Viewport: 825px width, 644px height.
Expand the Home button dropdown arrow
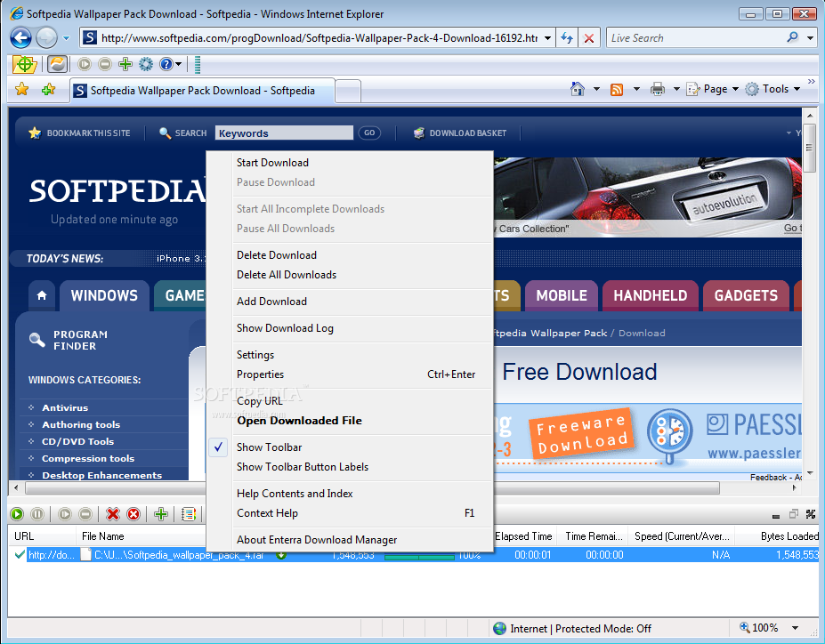click(x=596, y=89)
